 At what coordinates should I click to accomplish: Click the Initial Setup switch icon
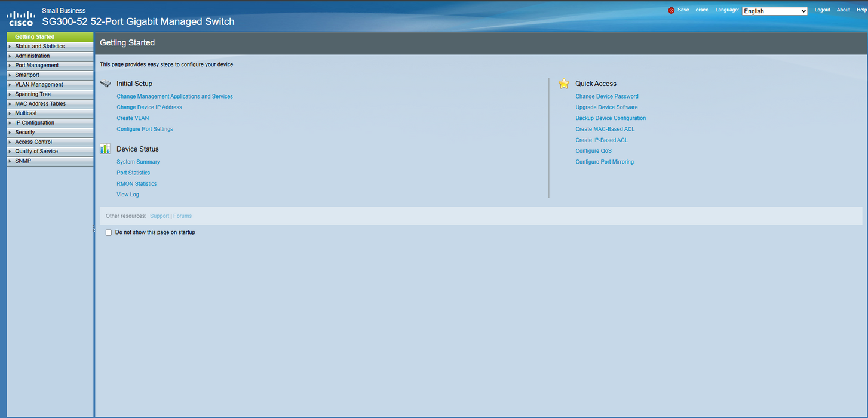pos(106,84)
